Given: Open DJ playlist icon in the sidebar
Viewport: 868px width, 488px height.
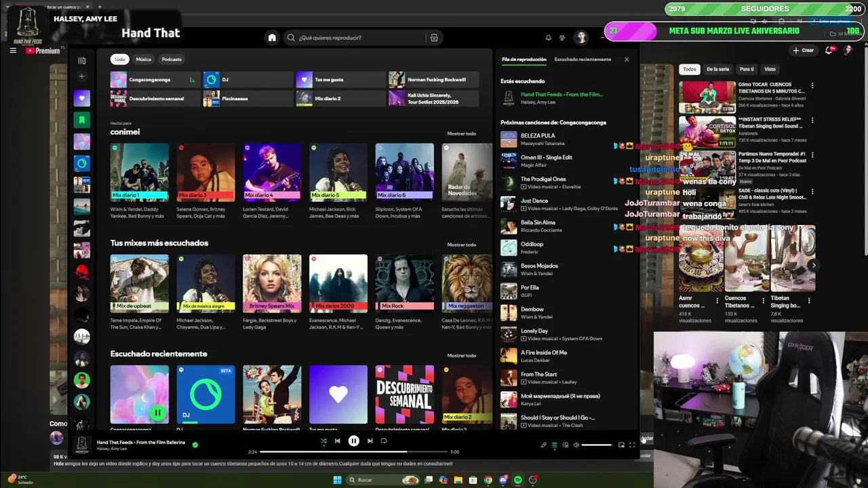Looking at the screenshot, I should pyautogui.click(x=81, y=163).
